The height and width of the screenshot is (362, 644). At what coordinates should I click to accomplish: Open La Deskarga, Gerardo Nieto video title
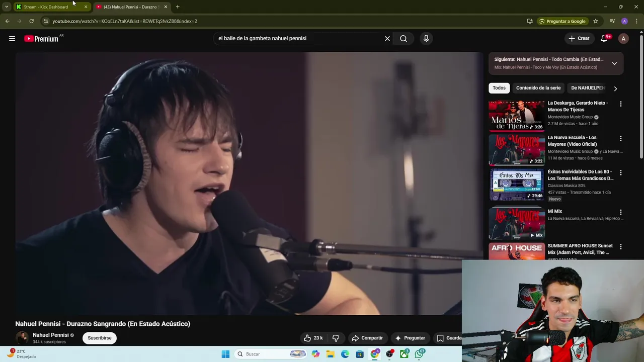click(x=578, y=106)
